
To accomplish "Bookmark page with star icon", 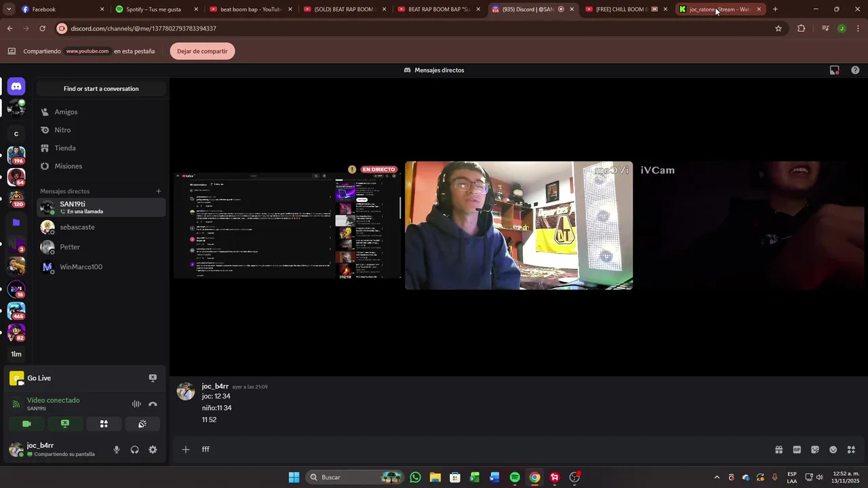I will pos(778,28).
